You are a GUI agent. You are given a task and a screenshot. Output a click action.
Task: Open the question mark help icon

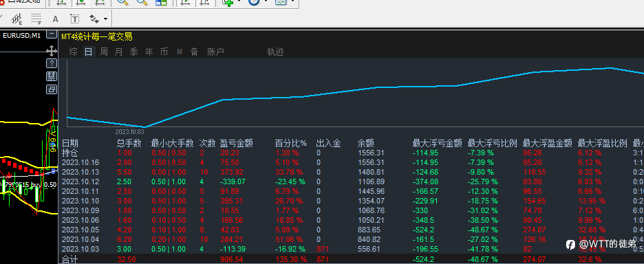coord(52,63)
